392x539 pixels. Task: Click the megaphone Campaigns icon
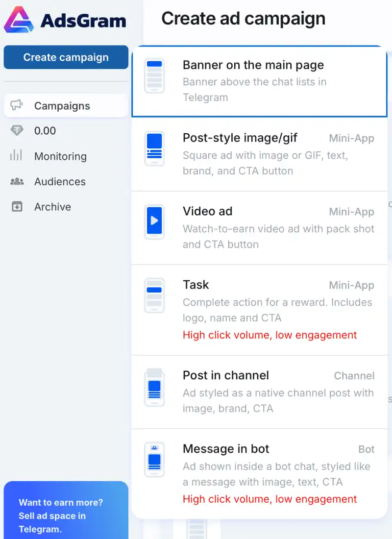coord(17,105)
